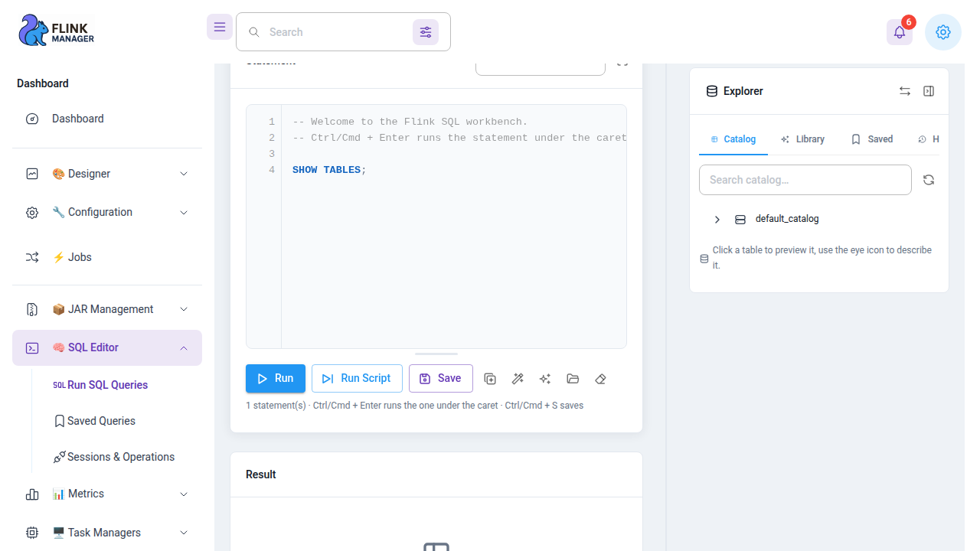Collapse the Explorer panel icon

(929, 91)
